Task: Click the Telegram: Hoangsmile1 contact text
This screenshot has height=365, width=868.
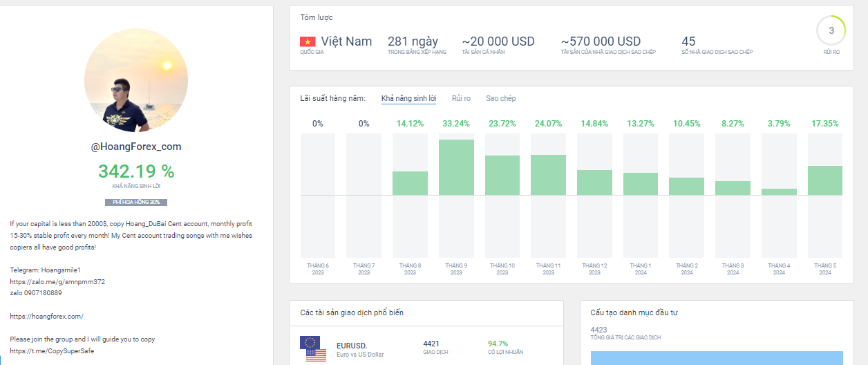Action: (45, 270)
